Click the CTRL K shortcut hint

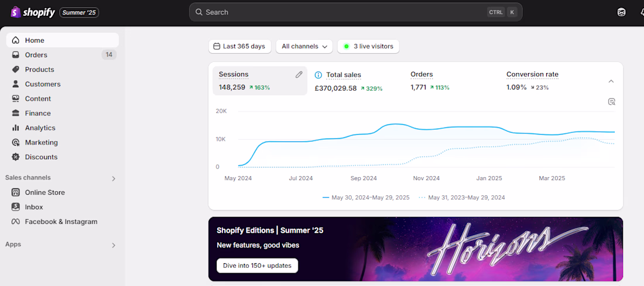tap(502, 12)
